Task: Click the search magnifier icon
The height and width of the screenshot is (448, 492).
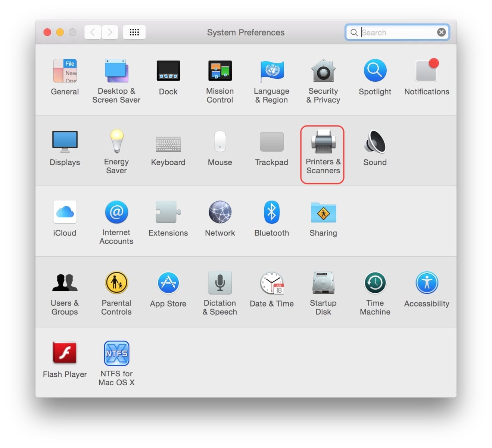Action: (x=354, y=32)
